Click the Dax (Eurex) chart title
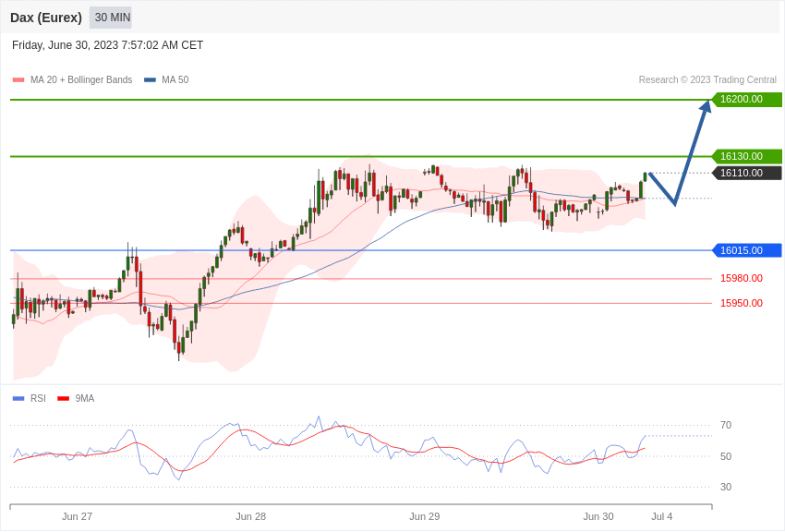Image resolution: width=785 pixels, height=532 pixels. click(46, 18)
